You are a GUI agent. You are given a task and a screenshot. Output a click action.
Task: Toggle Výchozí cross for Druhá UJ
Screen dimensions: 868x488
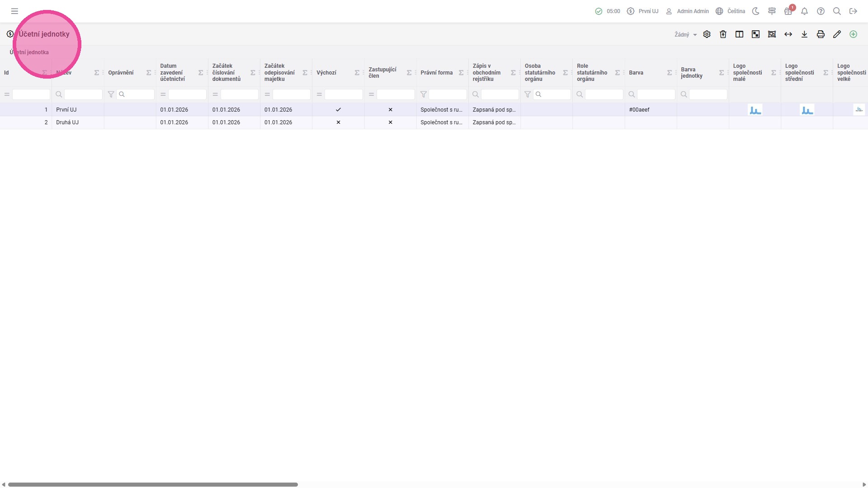tap(338, 122)
